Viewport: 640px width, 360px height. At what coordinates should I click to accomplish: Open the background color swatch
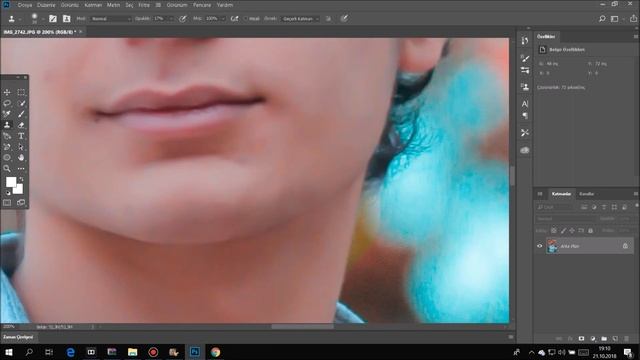(19, 190)
